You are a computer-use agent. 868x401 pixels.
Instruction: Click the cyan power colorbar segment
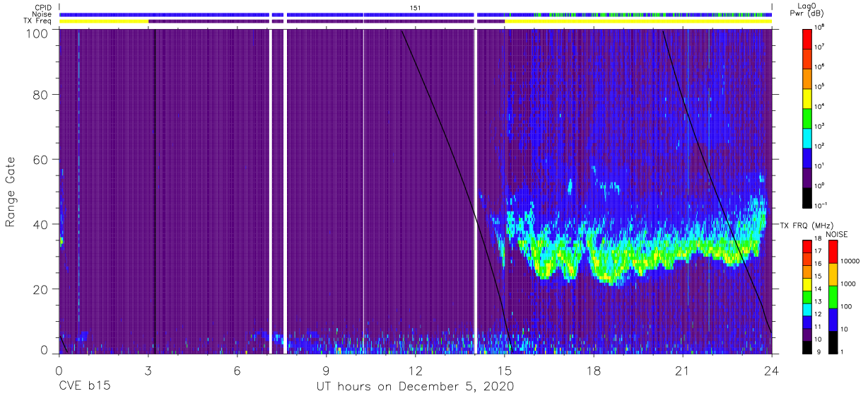pyautogui.click(x=807, y=137)
